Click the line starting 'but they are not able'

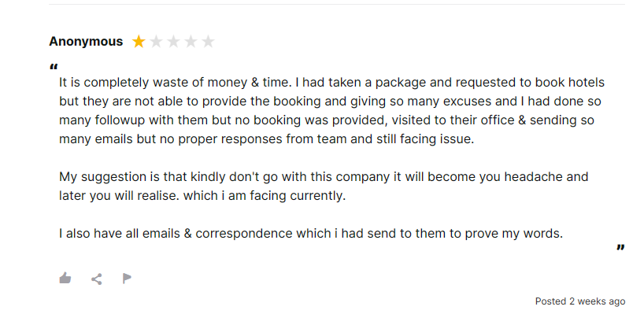click(330, 102)
